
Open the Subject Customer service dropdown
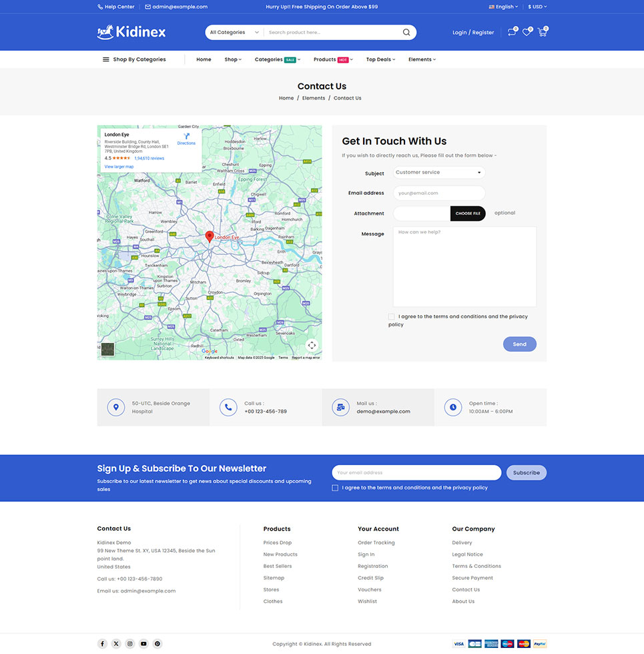point(439,172)
